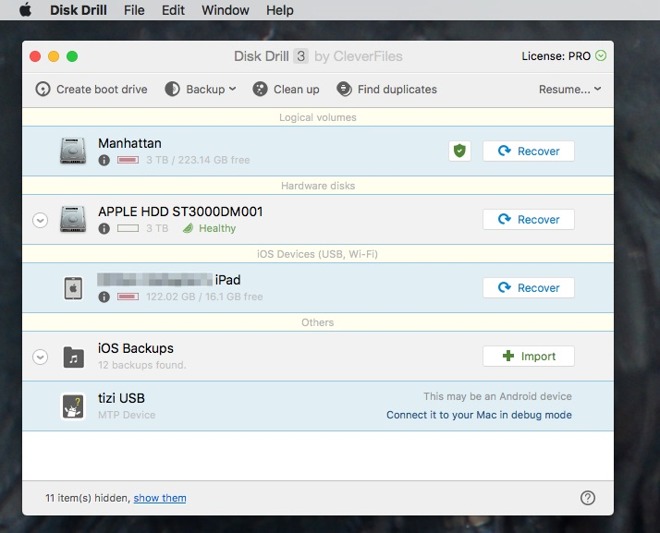This screenshot has height=533, width=660.
Task: Click This may be an Android device text
Action: 498,396
